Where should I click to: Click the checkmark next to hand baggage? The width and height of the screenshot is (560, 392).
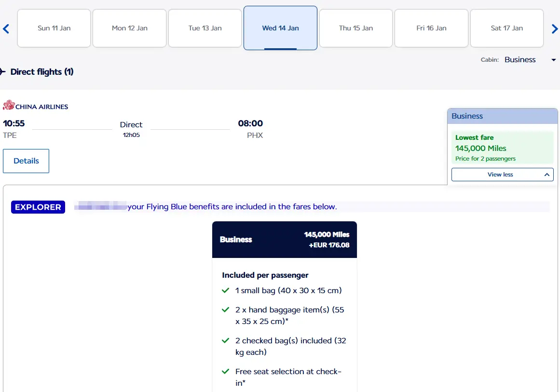pyautogui.click(x=225, y=310)
